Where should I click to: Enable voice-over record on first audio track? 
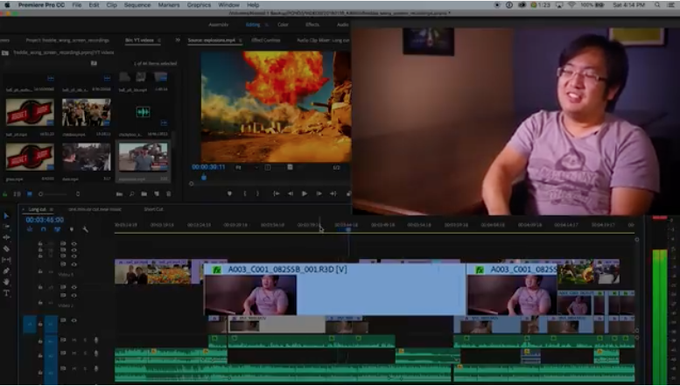click(96, 340)
